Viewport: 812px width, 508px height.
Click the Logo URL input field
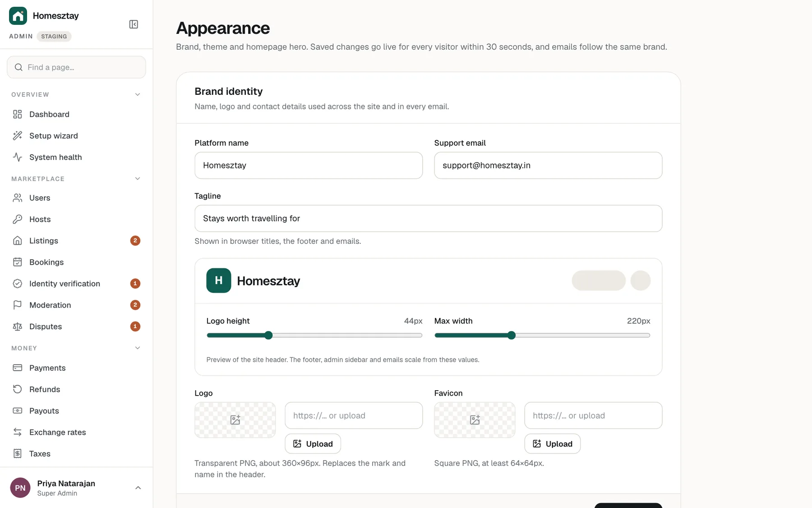[x=354, y=415]
